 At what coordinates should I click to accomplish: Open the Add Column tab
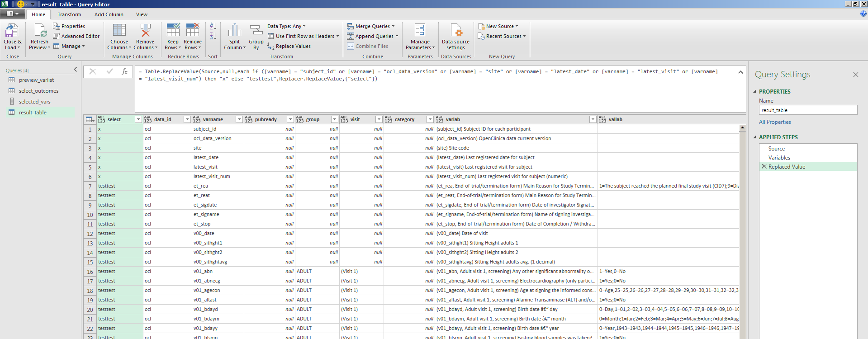pyautogui.click(x=109, y=14)
